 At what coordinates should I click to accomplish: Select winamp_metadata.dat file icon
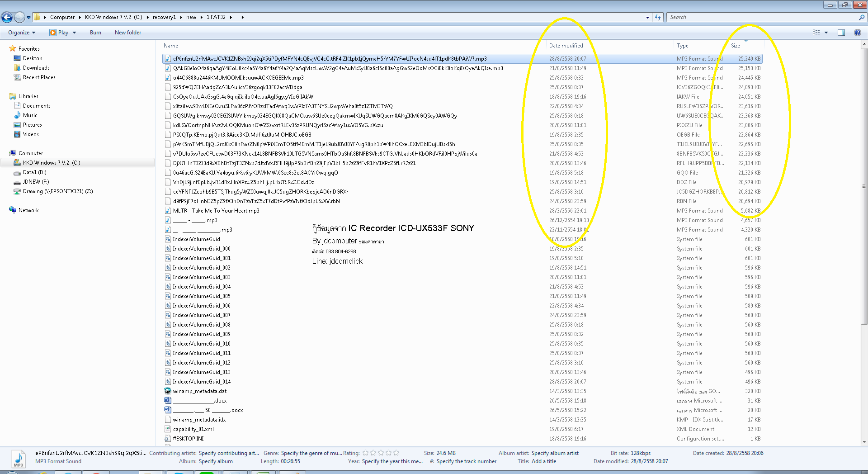[168, 391]
